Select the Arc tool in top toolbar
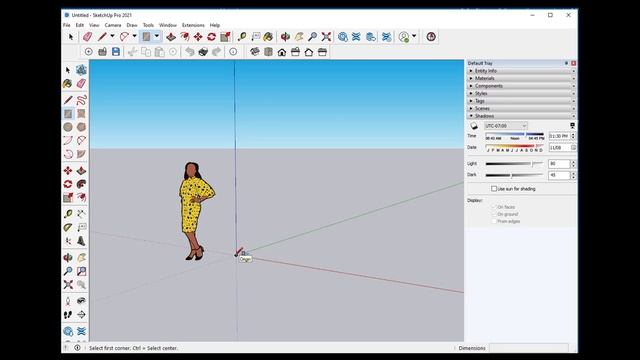Screen dimensions: 640x360 click(x=124, y=37)
